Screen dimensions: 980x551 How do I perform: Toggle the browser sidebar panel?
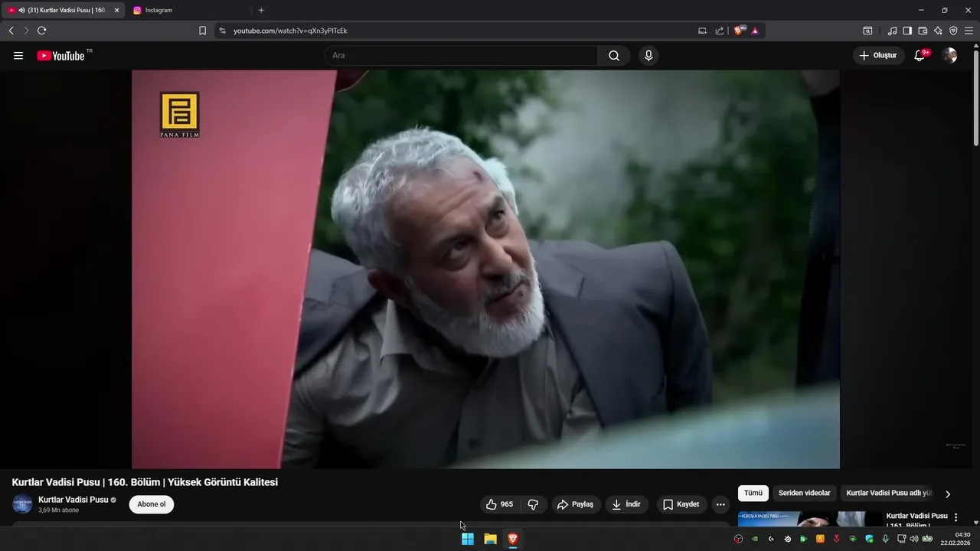(907, 31)
